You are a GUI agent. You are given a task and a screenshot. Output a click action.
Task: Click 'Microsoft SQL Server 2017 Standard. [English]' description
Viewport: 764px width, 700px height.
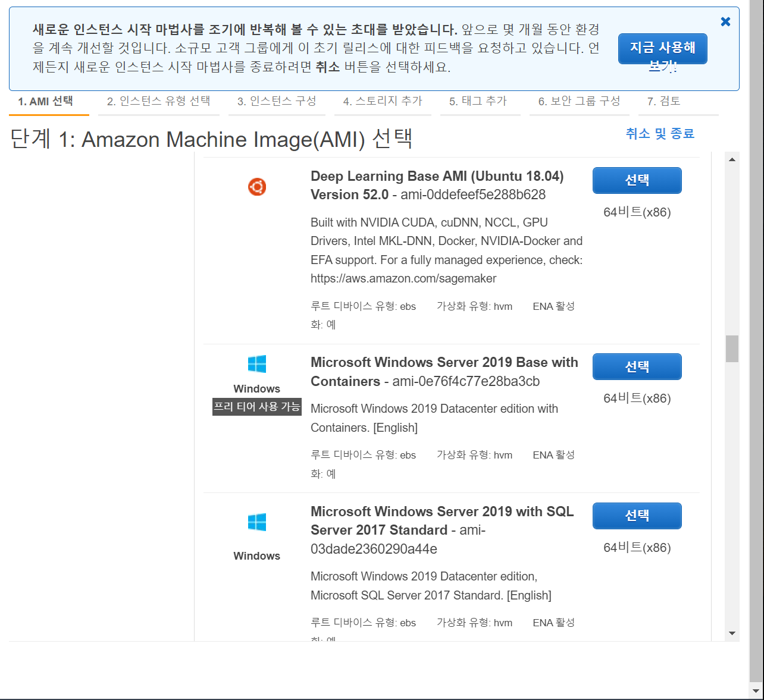click(431, 595)
